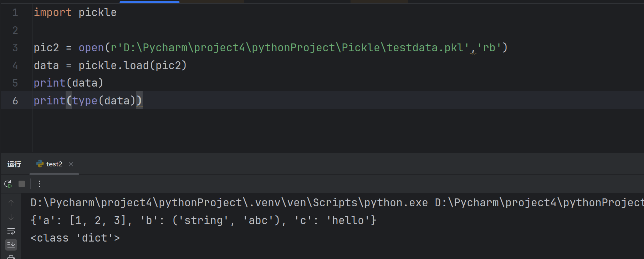This screenshot has width=644, height=259.
Task: Click line number 3 in gutter
Action: coord(15,48)
